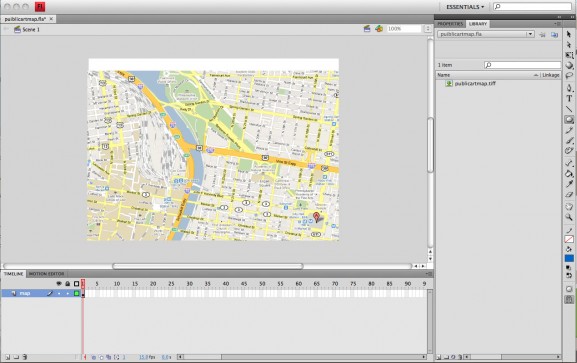The image size is (577, 363).
Task: Select the Pencil tool
Action: point(569,130)
